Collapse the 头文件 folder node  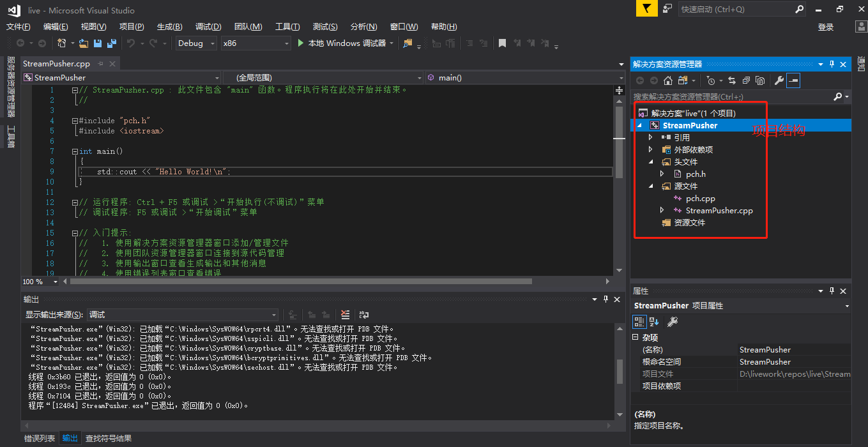click(x=651, y=162)
